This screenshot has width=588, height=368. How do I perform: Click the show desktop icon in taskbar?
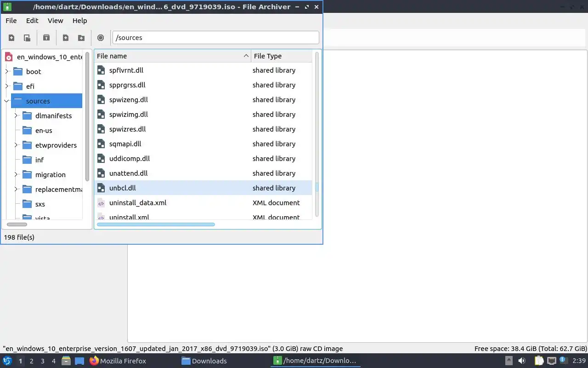pos(79,361)
